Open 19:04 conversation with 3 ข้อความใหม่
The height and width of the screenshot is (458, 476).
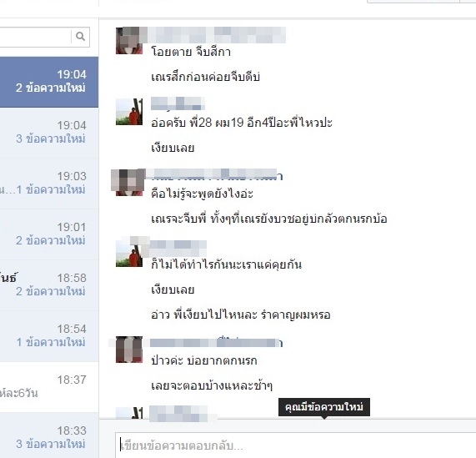click(x=49, y=133)
